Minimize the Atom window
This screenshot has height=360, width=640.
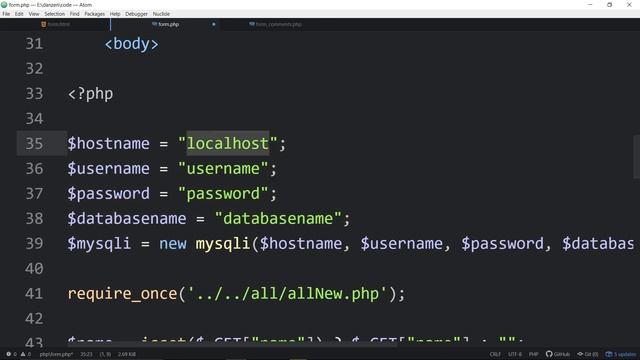click(x=590, y=5)
